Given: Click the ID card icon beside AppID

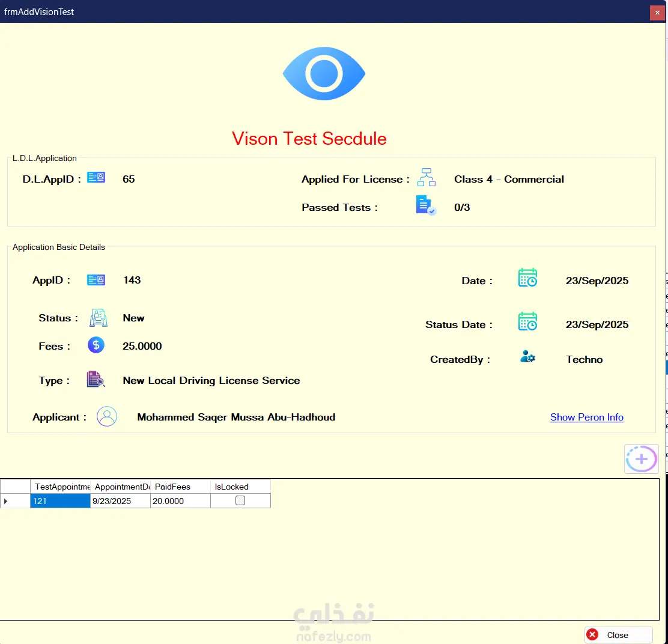Looking at the screenshot, I should [x=96, y=280].
